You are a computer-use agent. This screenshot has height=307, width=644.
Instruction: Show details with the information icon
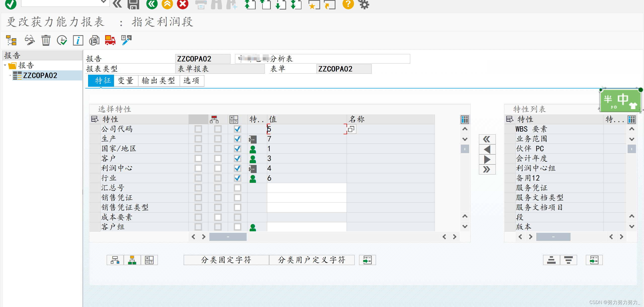click(78, 40)
